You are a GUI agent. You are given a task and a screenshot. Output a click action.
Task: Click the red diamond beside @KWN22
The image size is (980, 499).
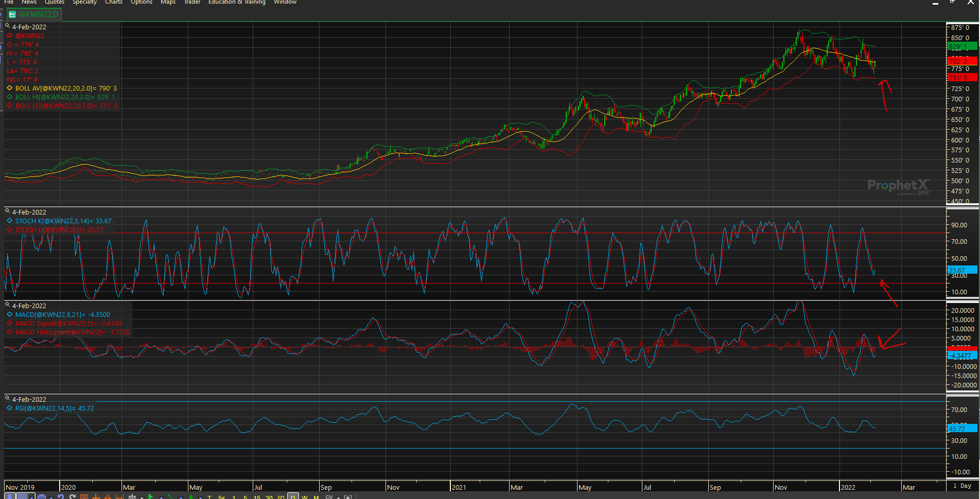[x=9, y=35]
